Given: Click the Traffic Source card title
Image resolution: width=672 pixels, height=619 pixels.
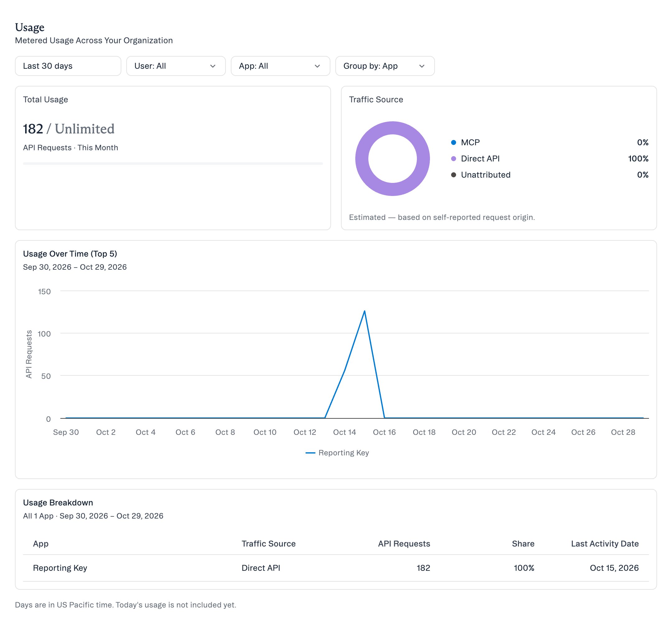Looking at the screenshot, I should click(376, 100).
